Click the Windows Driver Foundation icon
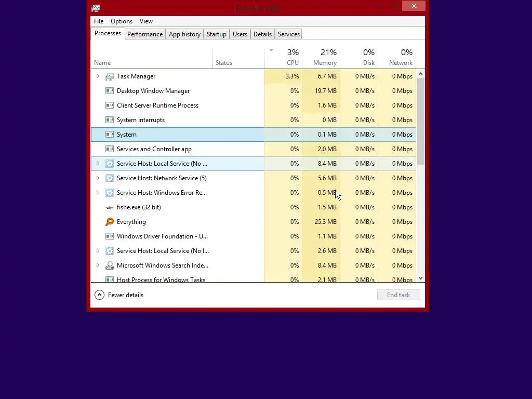The height and width of the screenshot is (399, 532). point(109,236)
